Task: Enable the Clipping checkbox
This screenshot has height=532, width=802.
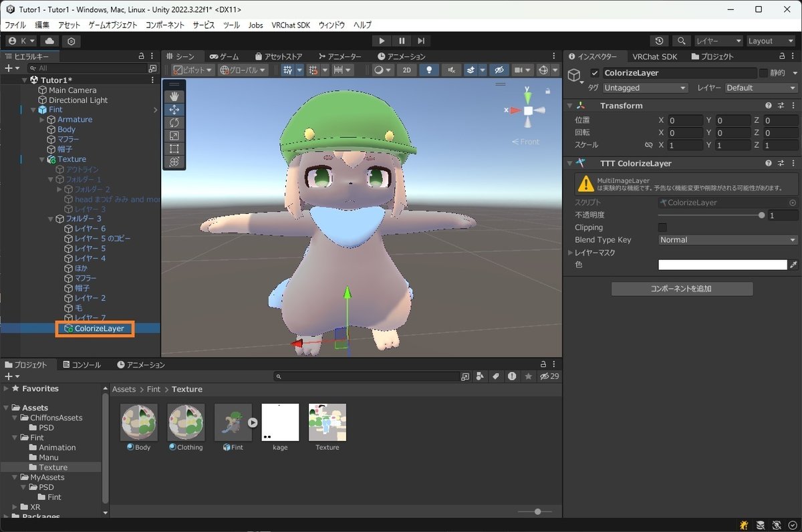Action: coord(662,228)
